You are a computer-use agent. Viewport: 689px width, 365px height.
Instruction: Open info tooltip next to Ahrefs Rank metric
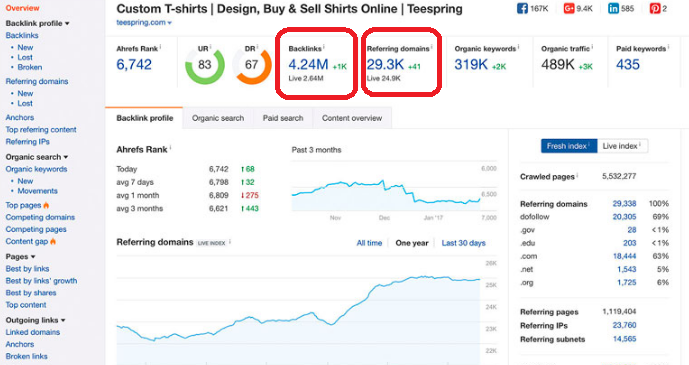160,47
